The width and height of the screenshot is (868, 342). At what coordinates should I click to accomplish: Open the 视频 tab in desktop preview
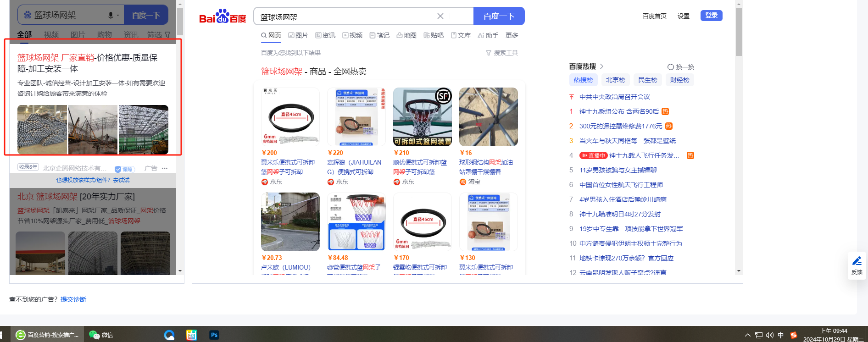pos(352,35)
